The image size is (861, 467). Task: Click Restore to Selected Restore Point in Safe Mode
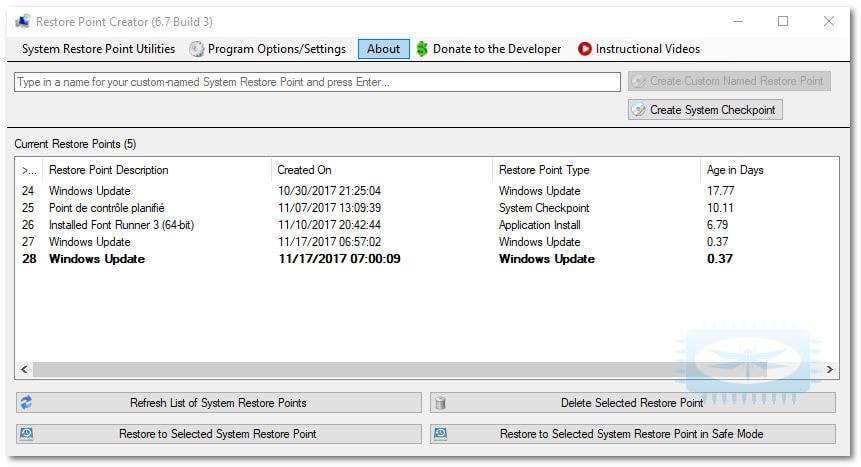click(633, 433)
